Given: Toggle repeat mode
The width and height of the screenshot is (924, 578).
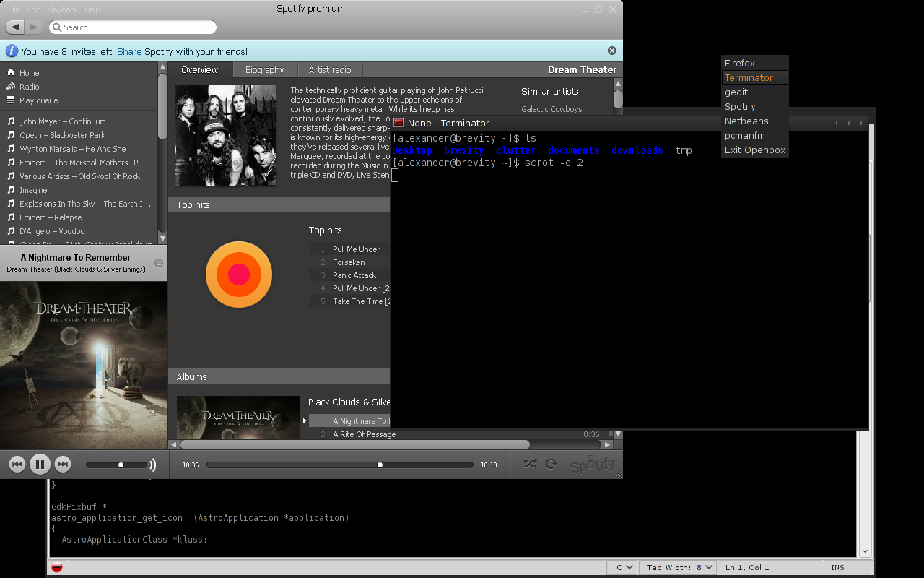Looking at the screenshot, I should 551,465.
